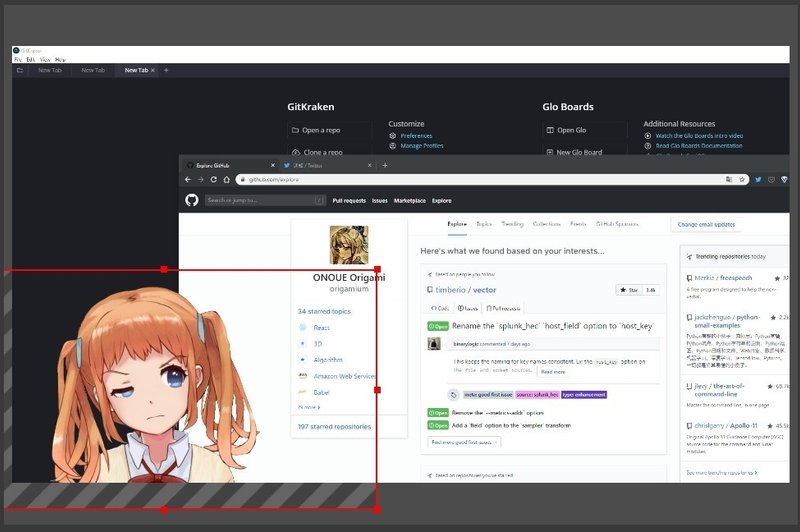Screen dimensions: 800x532
Task: Select the Explore GitHub browser tab
Action: 231,165
